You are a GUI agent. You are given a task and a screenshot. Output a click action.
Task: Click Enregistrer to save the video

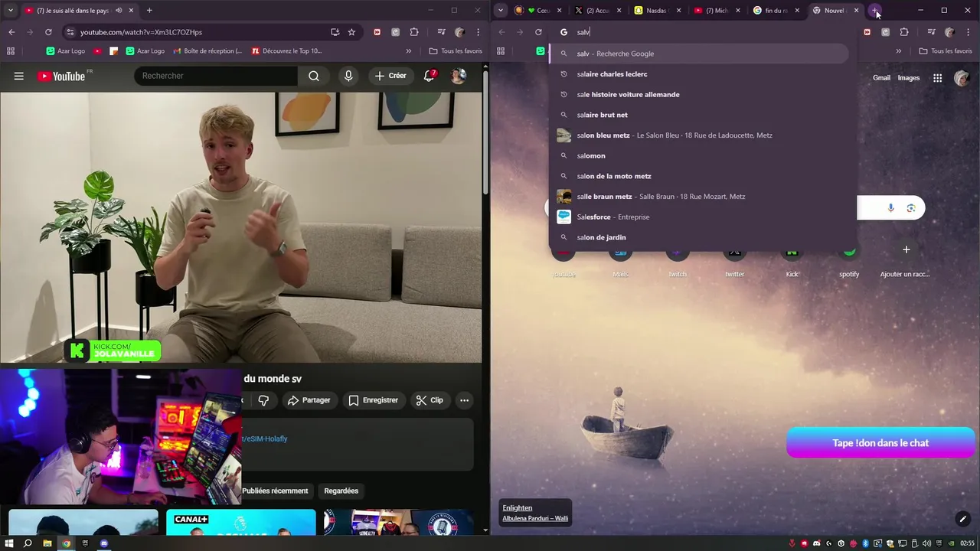click(373, 400)
